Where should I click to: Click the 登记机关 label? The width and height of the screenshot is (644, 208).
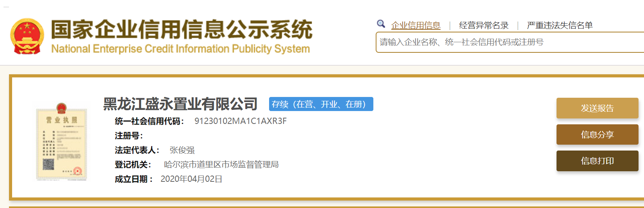point(133,165)
